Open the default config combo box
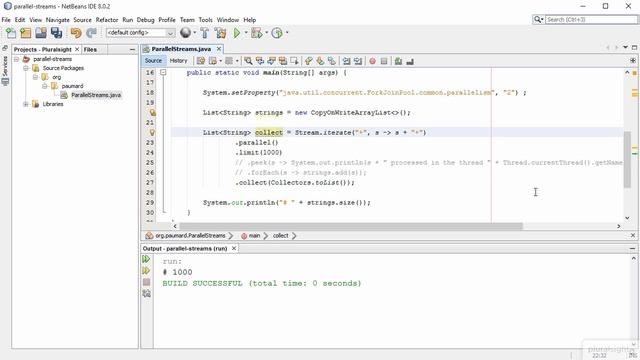This screenshot has width=640, height=360. 140,33
